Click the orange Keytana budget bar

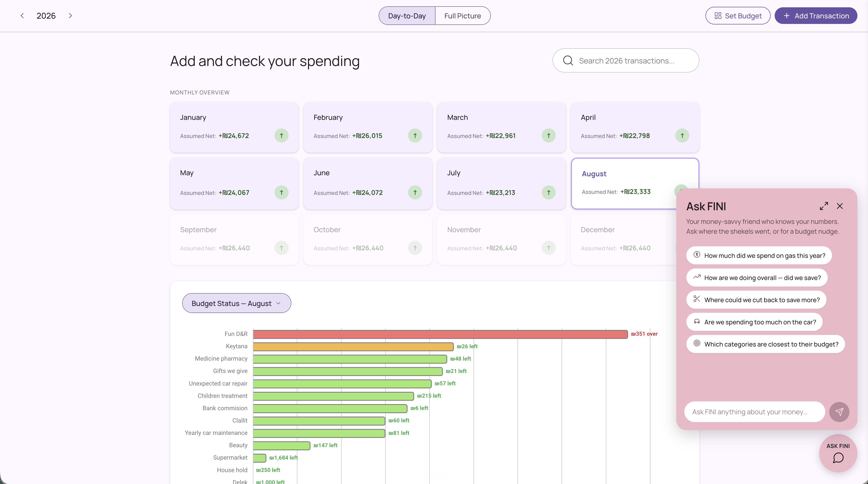(353, 347)
